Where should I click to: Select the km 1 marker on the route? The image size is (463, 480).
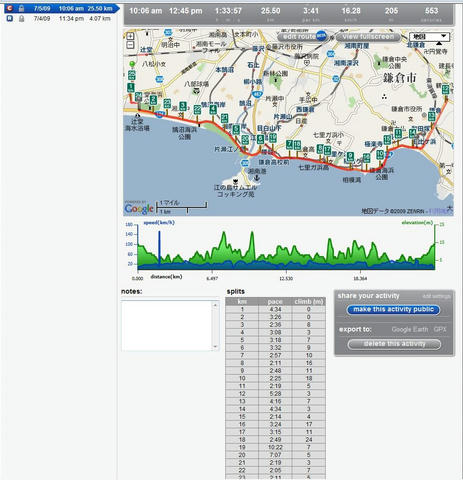pos(130,88)
